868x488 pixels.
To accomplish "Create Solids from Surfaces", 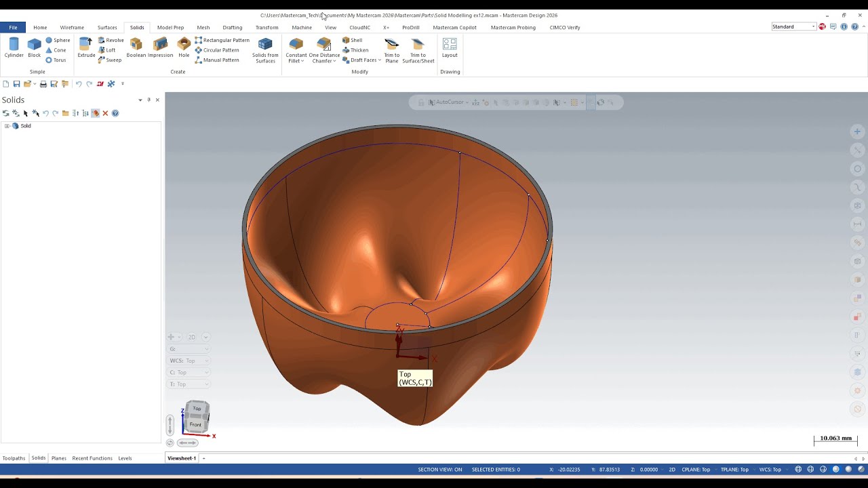I will [x=265, y=50].
